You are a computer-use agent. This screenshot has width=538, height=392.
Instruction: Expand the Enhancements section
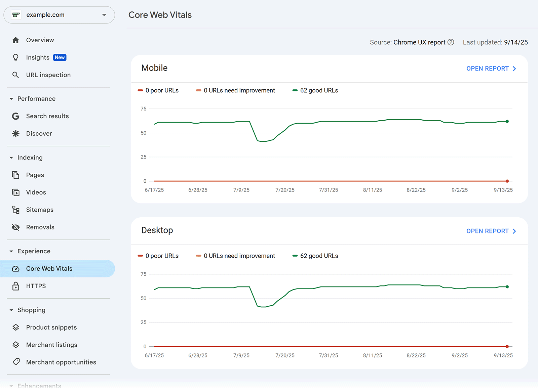pos(11,386)
